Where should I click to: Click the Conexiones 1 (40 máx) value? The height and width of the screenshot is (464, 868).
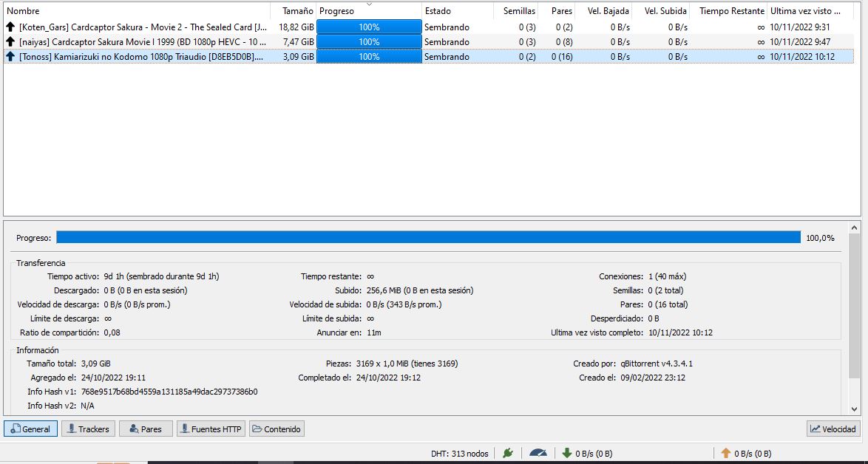pos(667,276)
